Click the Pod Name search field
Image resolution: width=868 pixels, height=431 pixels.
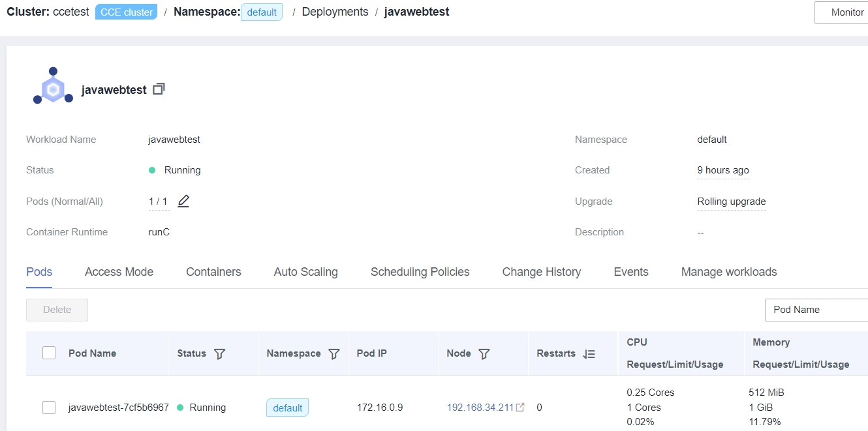(x=816, y=310)
